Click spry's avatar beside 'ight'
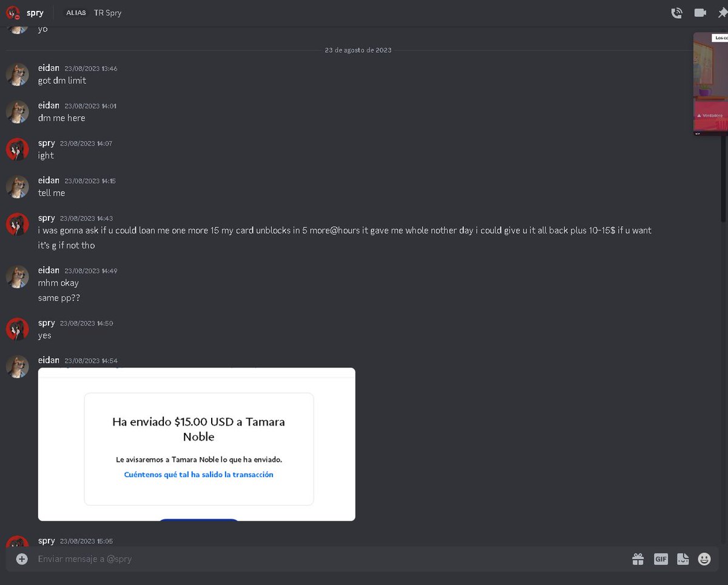728x585 pixels. (17, 150)
